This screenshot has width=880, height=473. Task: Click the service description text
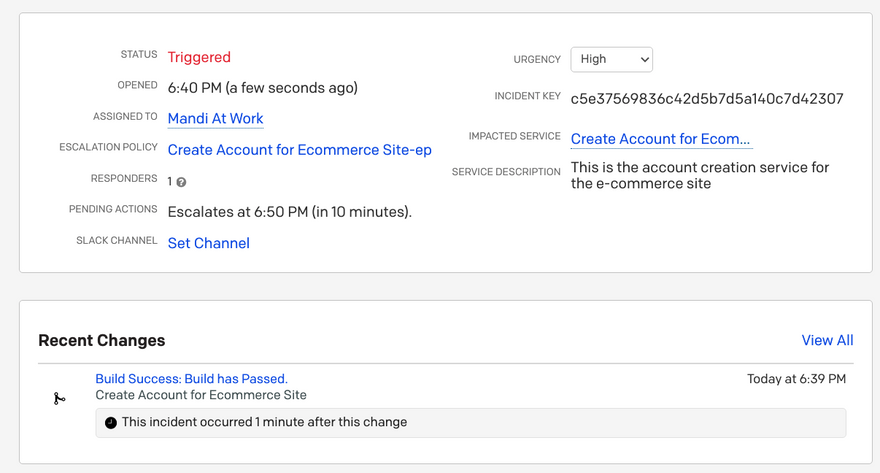[699, 175]
